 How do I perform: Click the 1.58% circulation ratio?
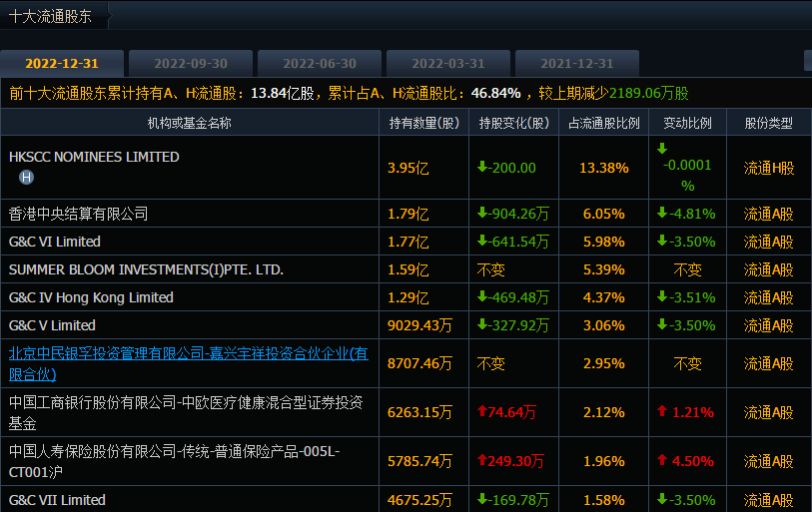604,500
